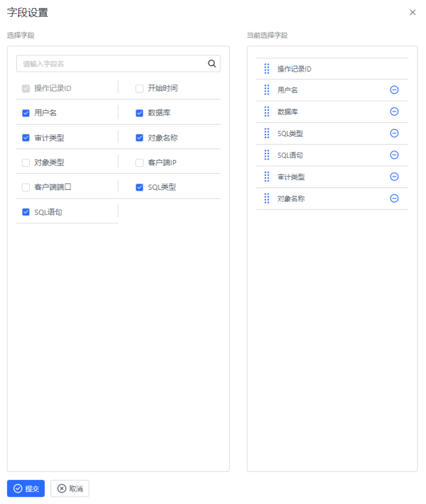Remove SQL语句 field on the right panel
The width and height of the screenshot is (426, 504).
(394, 155)
